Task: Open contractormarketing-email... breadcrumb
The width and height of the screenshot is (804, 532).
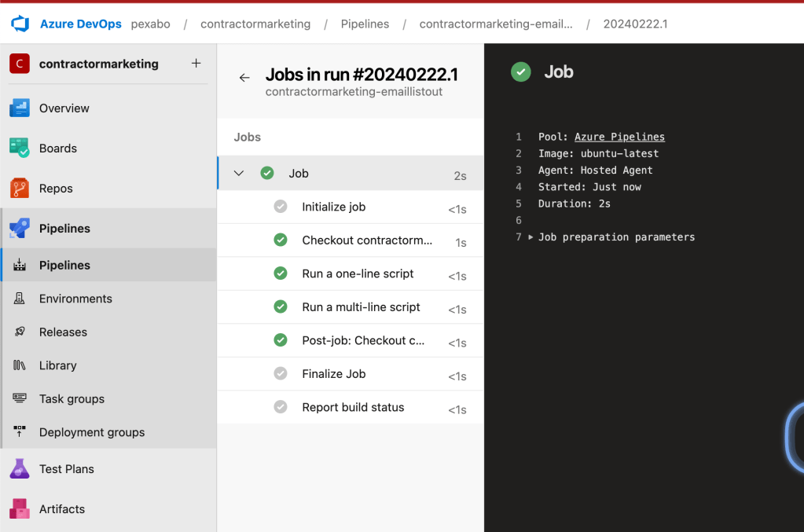Action: [x=496, y=24]
